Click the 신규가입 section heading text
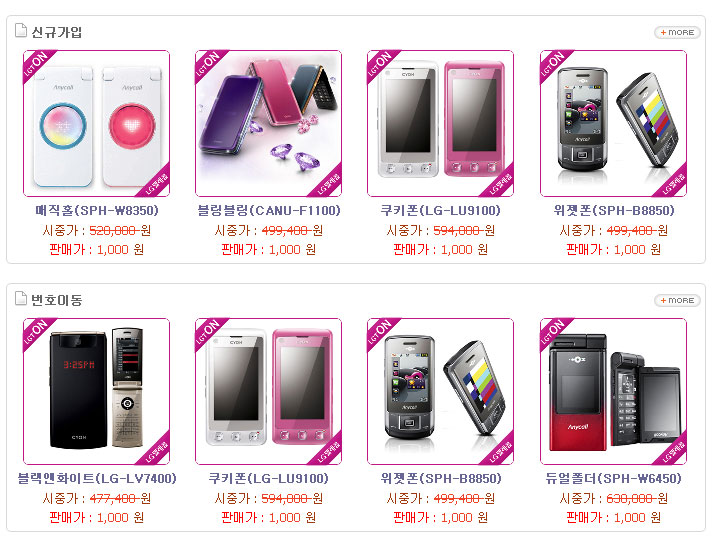 click(57, 32)
